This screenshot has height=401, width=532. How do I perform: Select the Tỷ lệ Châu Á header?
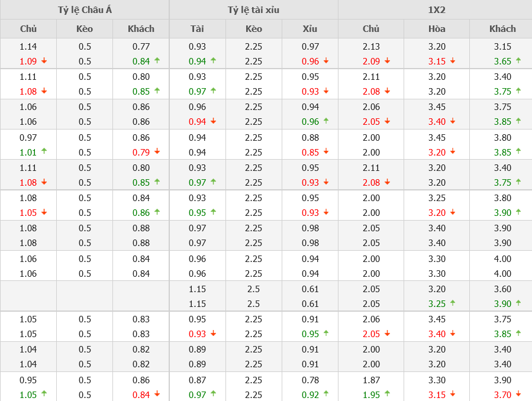point(85,10)
